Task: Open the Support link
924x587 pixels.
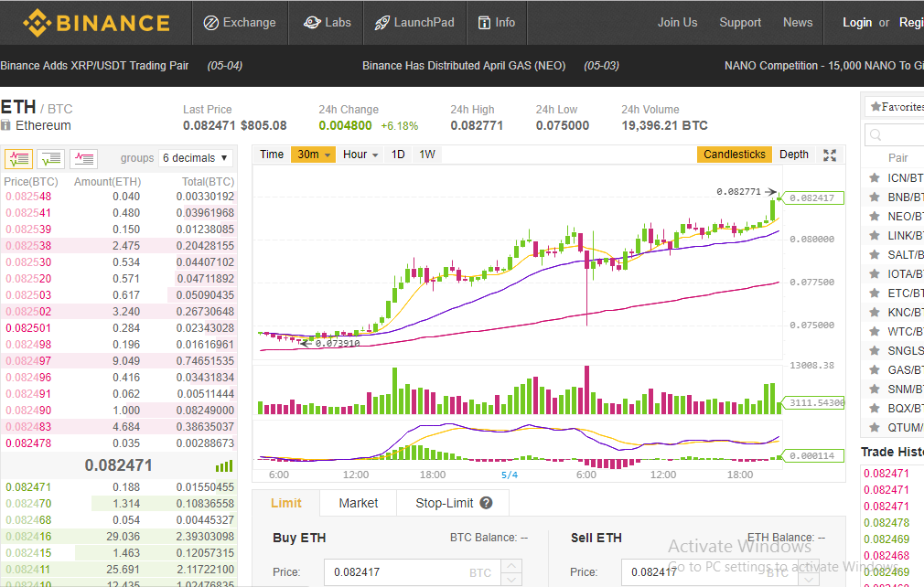Action: pos(740,22)
